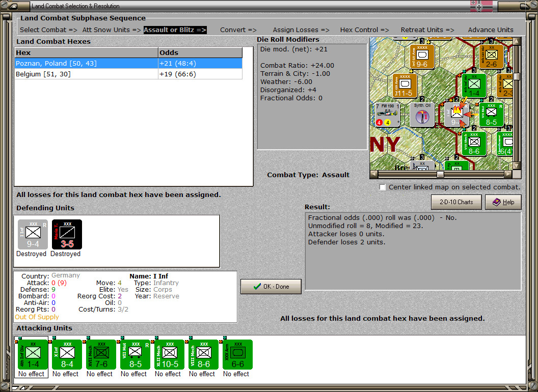Screen dimensions: 538x392
Task: Click the green 1-4 division map counter
Action: click(474, 86)
